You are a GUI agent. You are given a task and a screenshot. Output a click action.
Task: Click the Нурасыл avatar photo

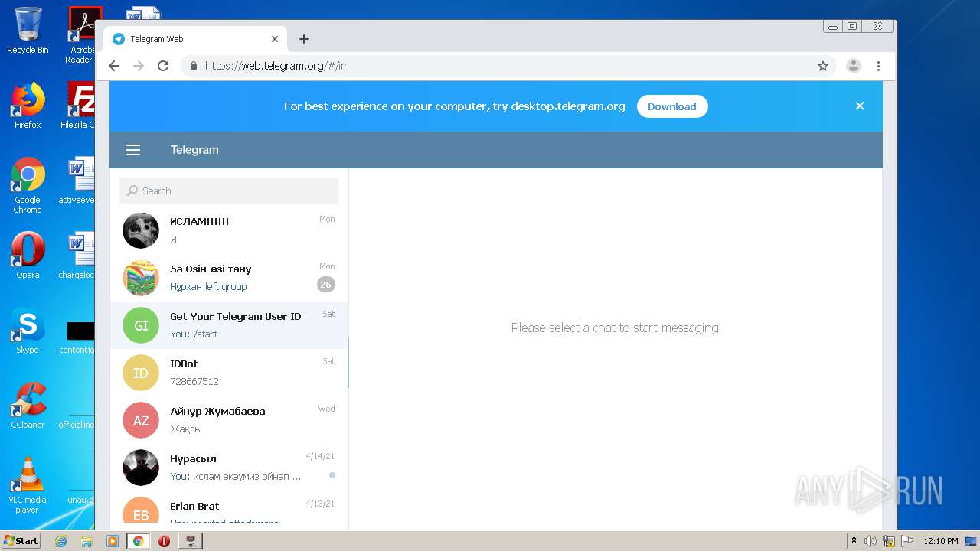[141, 468]
